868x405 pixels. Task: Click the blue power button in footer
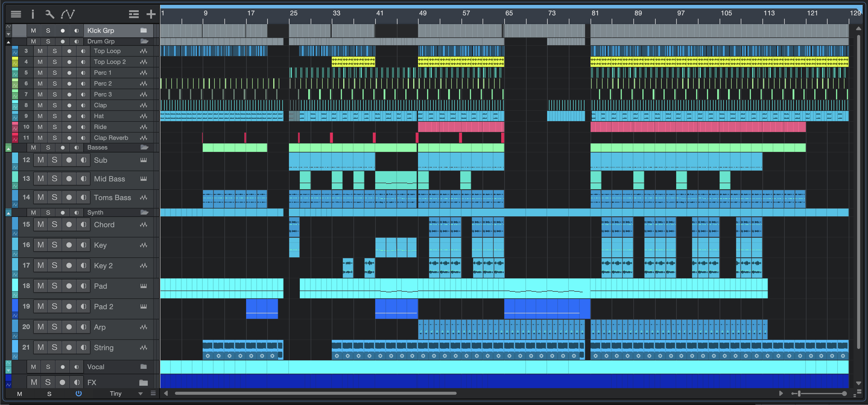[78, 394]
